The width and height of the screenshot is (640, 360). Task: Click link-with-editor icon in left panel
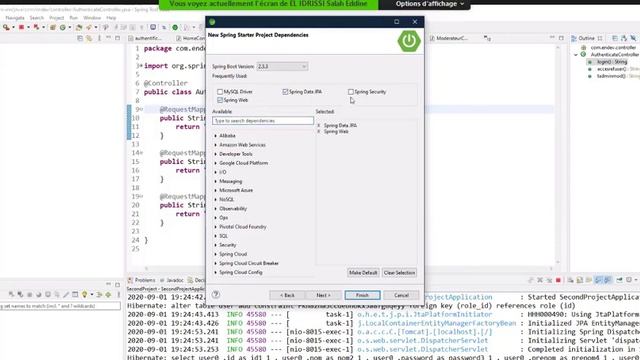click(89, 38)
